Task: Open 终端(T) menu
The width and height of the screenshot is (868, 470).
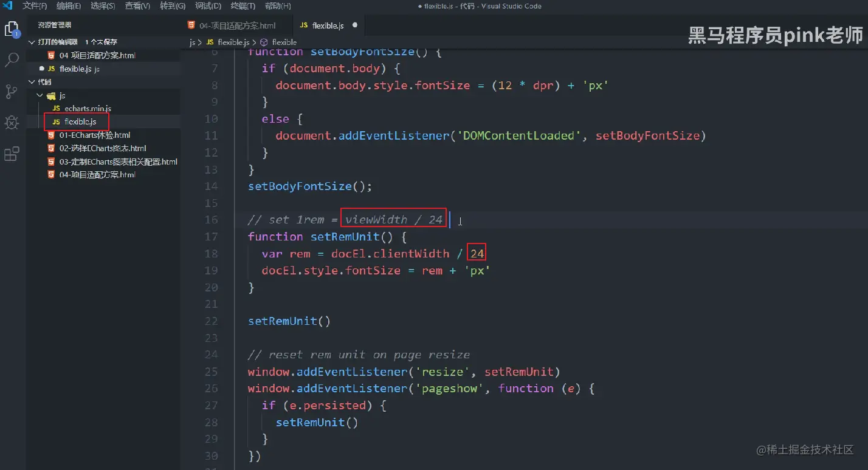Action: (x=243, y=6)
